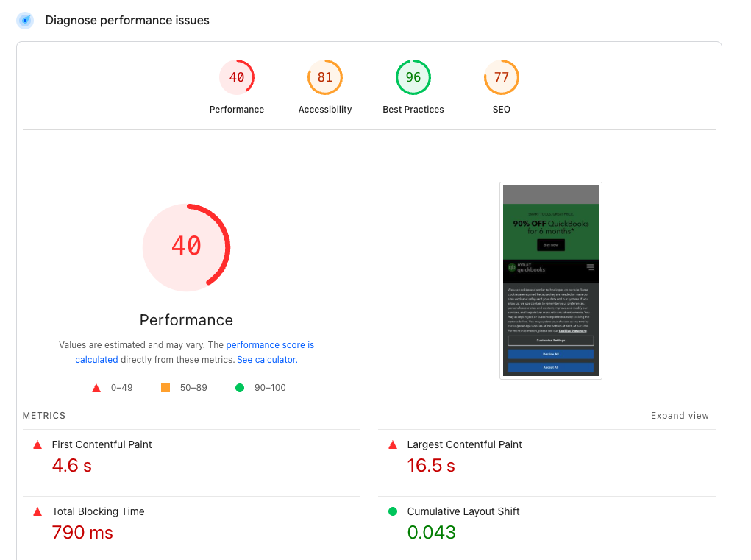Click Expand view for the screenshot
This screenshot has height=560, width=751.
(x=679, y=415)
